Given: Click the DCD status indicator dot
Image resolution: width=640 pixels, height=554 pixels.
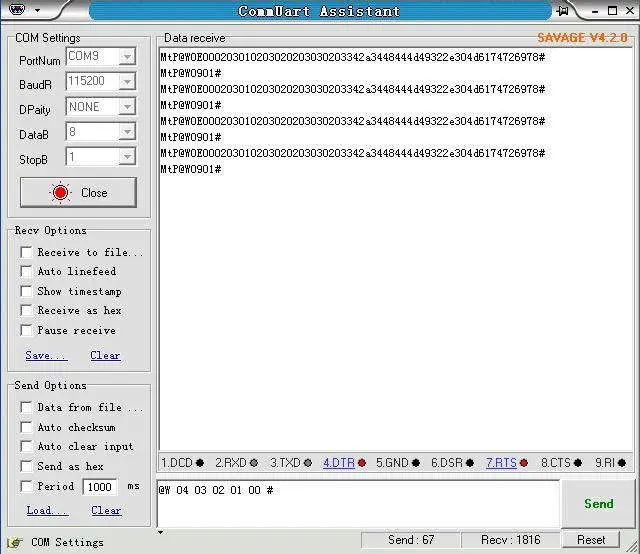Looking at the screenshot, I should pos(200,463).
